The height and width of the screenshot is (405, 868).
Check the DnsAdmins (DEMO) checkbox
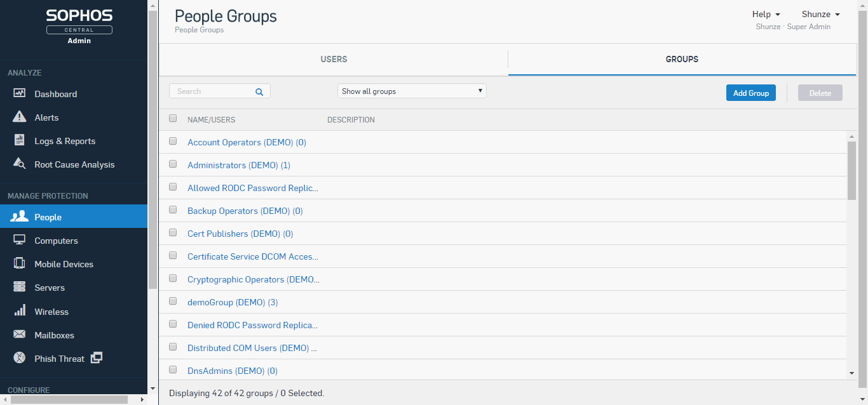click(173, 370)
